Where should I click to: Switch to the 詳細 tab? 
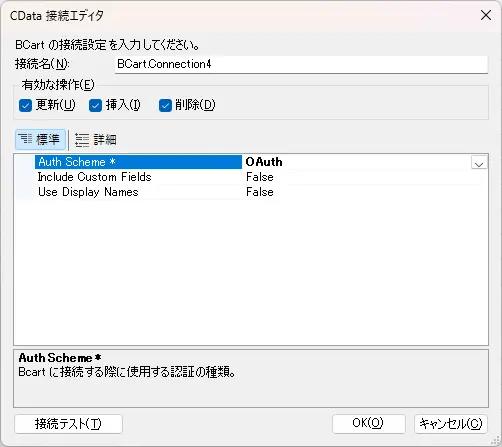coord(96,140)
